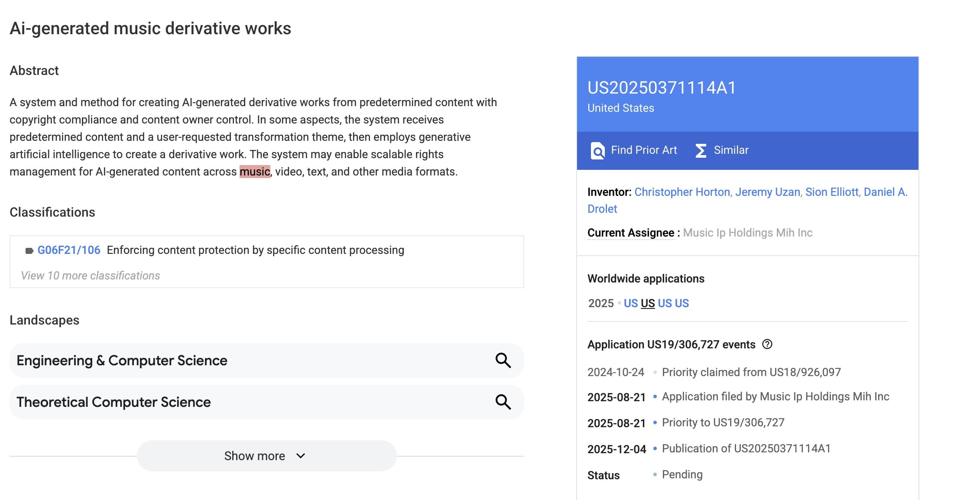980x500 pixels.
Task: Open the first US worldwide application link
Action: point(630,303)
